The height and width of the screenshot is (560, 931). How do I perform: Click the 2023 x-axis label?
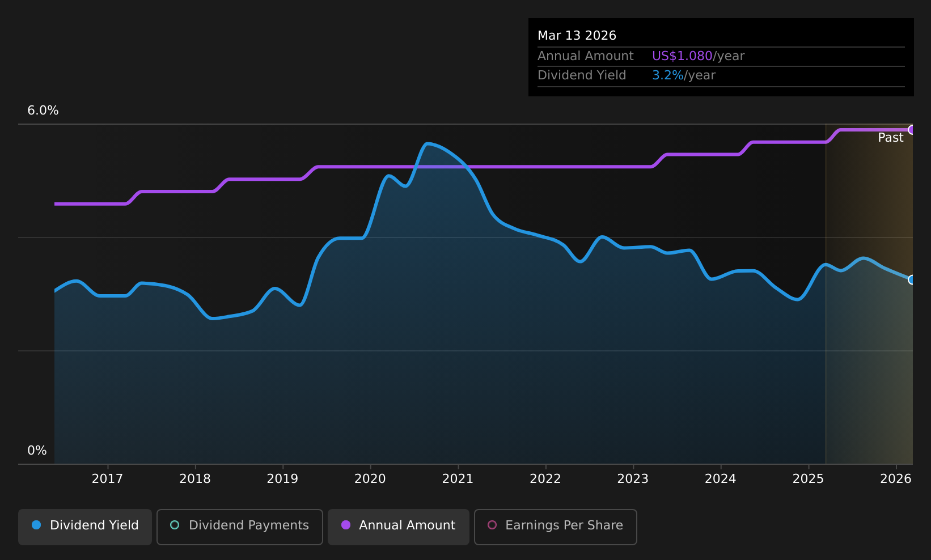[633, 479]
